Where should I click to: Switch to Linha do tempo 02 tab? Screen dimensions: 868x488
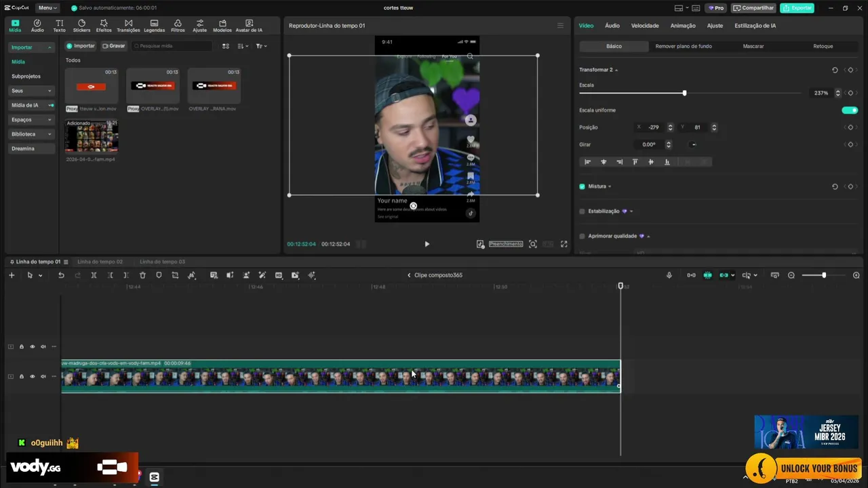coord(100,262)
